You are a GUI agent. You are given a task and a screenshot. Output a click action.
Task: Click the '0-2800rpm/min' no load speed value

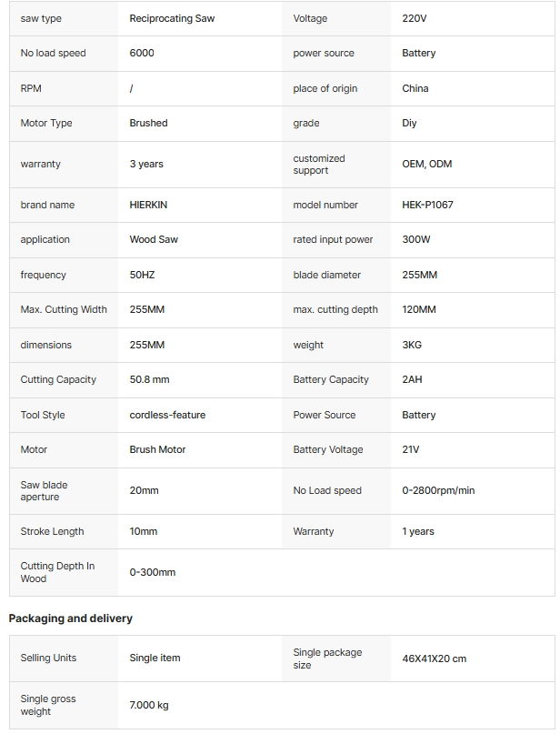(438, 490)
